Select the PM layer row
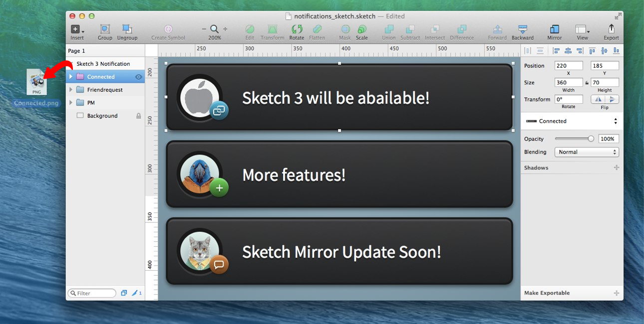Screen dimensions: 644x324 click(105, 103)
